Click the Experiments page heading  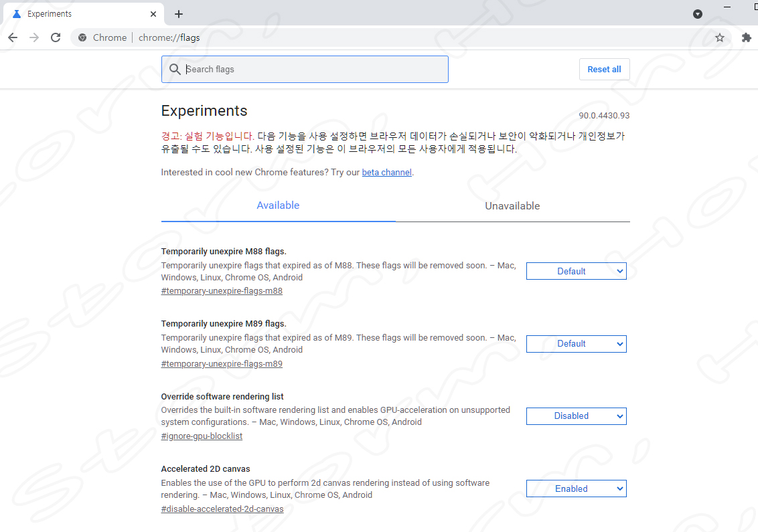pos(204,110)
